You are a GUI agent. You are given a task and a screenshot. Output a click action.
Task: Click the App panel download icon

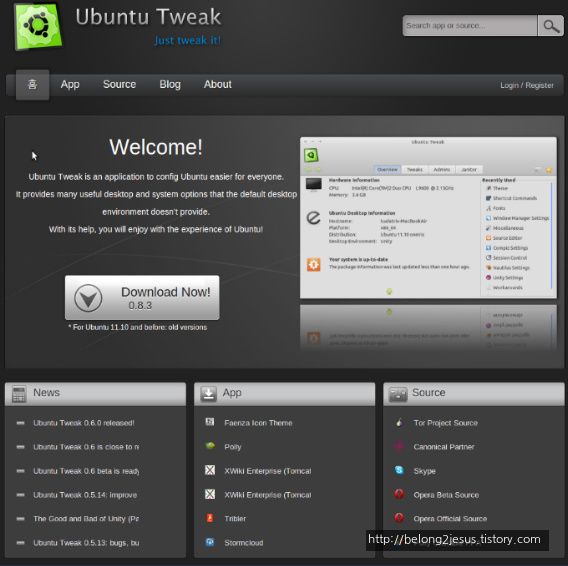click(x=208, y=394)
